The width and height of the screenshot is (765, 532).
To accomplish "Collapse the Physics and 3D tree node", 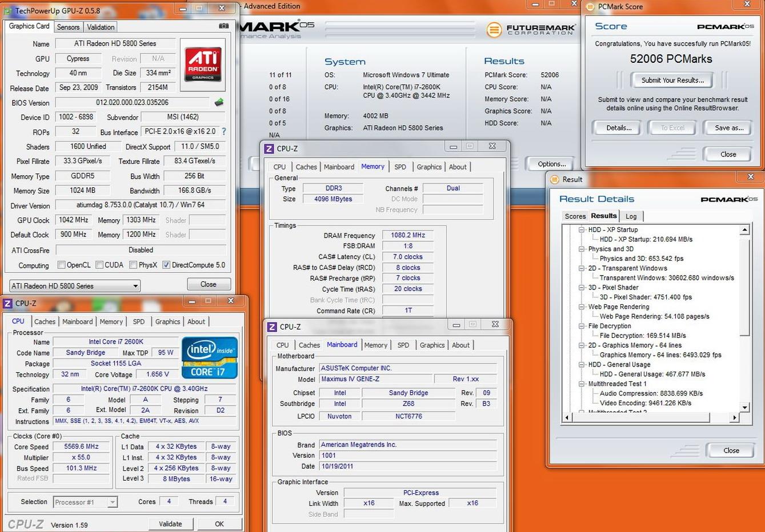I will coord(581,249).
